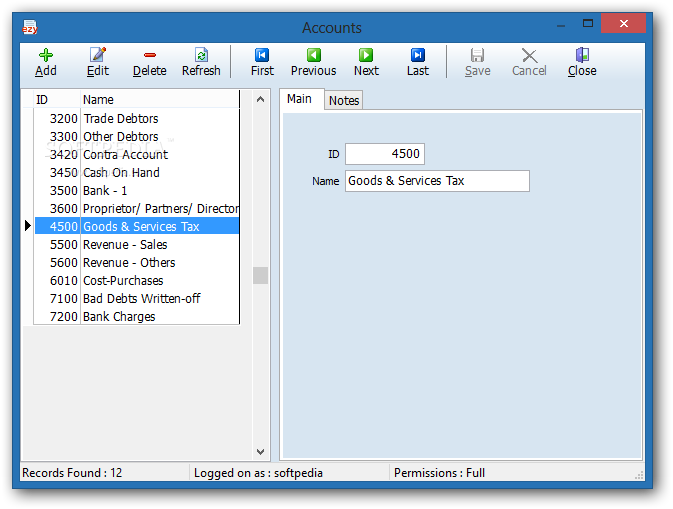This screenshot has height=509, width=673.
Task: Click the ezy application icon in title bar
Action: [30, 27]
